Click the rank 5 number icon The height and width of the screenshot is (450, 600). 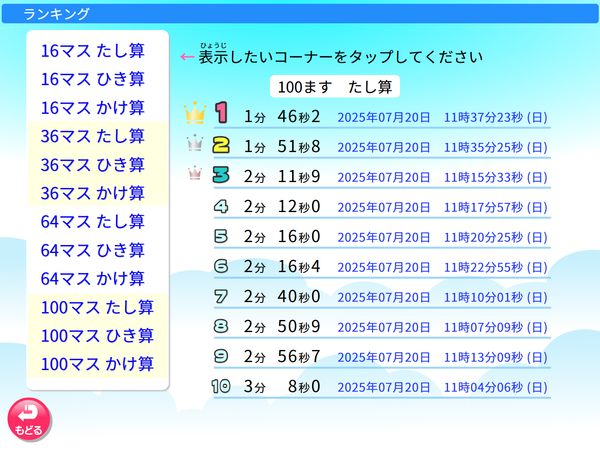click(221, 236)
